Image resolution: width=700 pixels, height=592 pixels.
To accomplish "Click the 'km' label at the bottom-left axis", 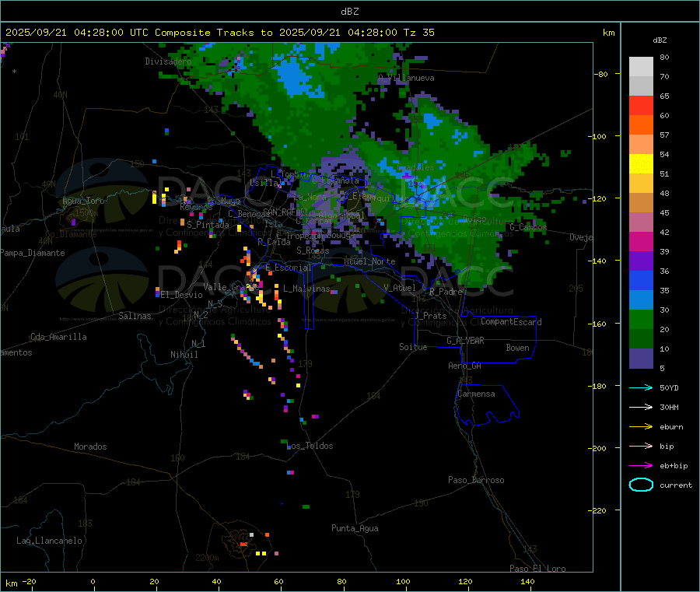I will click(11, 583).
